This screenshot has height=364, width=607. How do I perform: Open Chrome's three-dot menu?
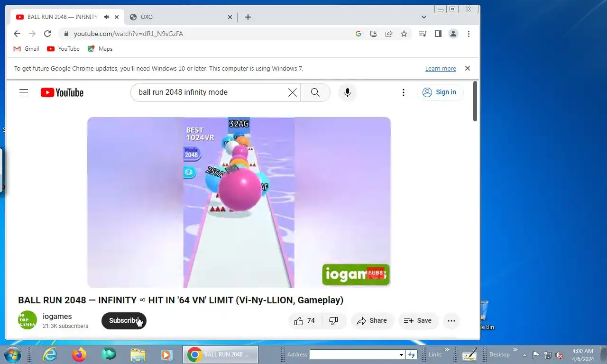469,34
